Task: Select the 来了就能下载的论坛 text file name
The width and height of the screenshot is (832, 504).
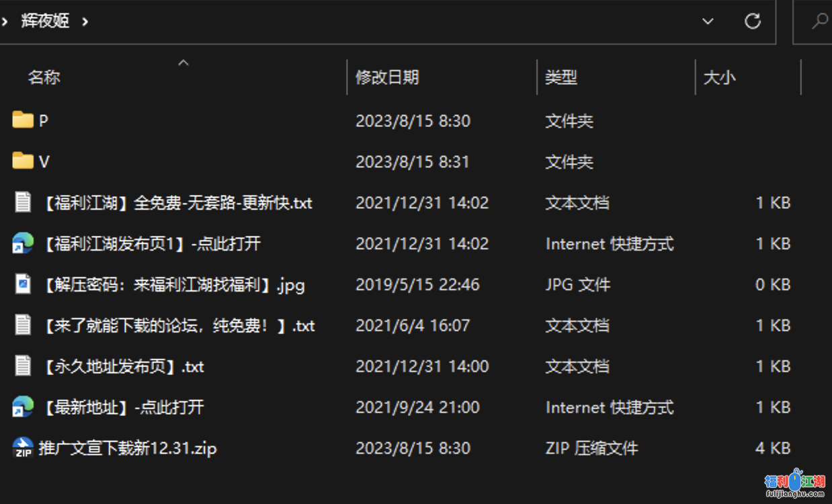Action: 178,326
